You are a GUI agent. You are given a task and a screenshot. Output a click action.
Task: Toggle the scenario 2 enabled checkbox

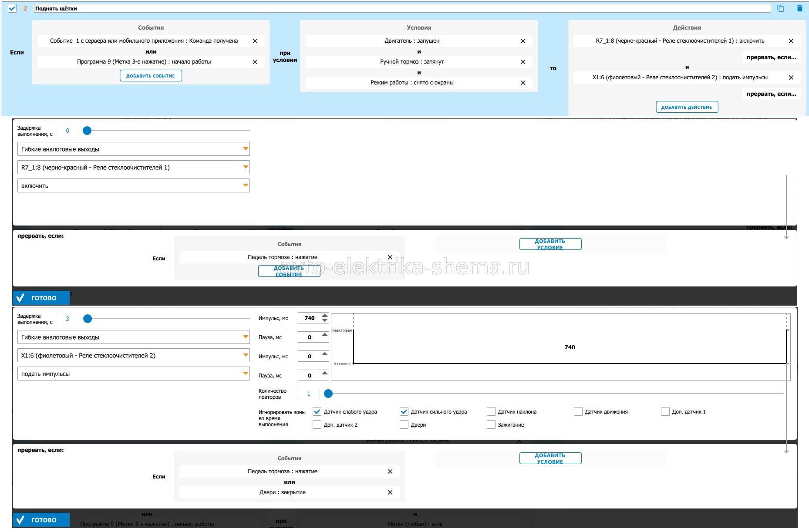coord(12,8)
